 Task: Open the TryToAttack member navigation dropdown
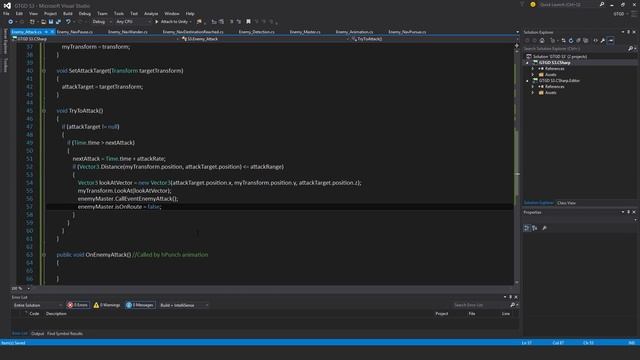coord(433,39)
